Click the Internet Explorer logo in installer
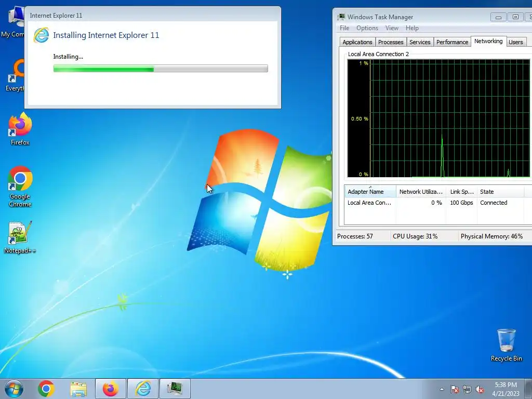The height and width of the screenshot is (399, 532). [x=41, y=35]
